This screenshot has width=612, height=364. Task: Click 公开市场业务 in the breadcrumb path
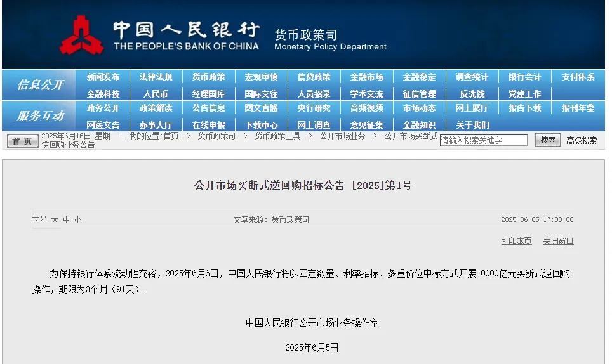point(342,136)
